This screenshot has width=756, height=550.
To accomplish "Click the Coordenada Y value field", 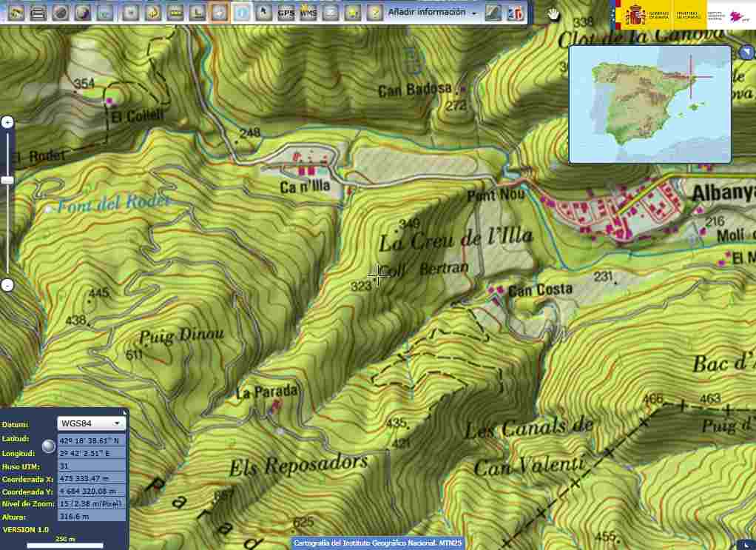I will tap(91, 491).
